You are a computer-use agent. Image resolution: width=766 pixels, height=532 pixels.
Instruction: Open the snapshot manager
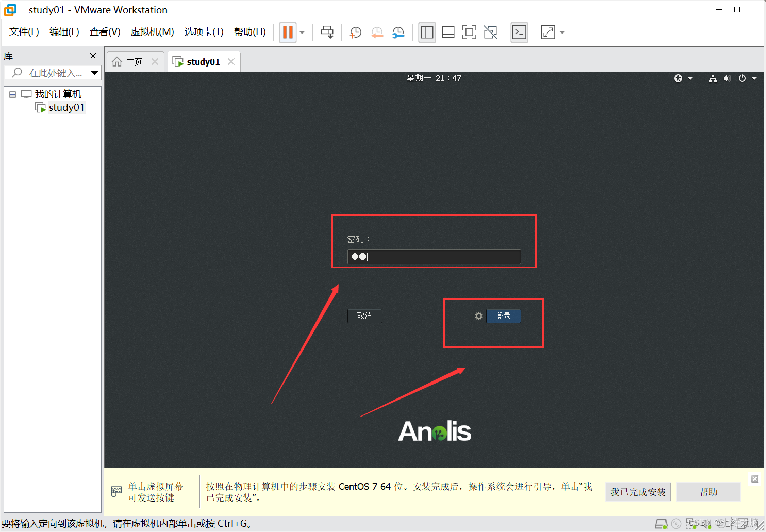398,32
